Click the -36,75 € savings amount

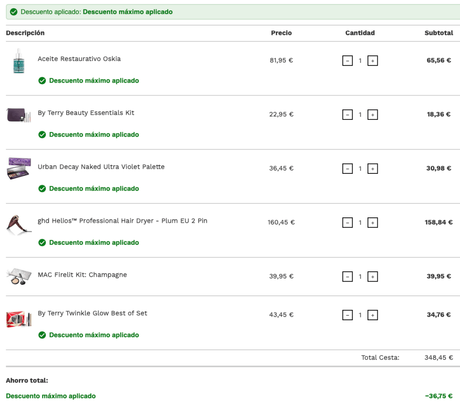coord(439,396)
